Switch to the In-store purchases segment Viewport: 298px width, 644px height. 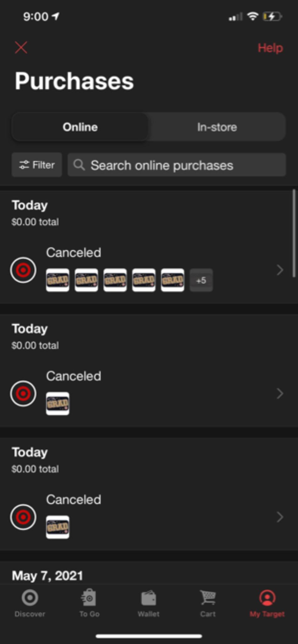(x=217, y=127)
